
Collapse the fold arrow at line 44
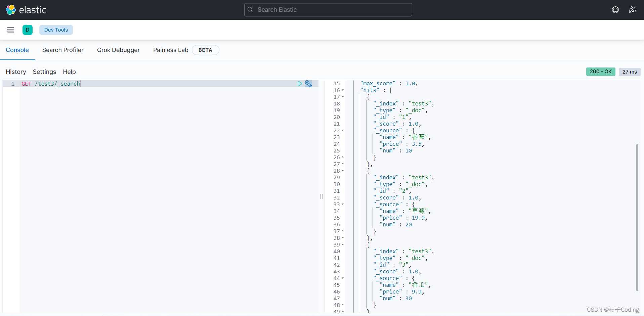pos(343,278)
